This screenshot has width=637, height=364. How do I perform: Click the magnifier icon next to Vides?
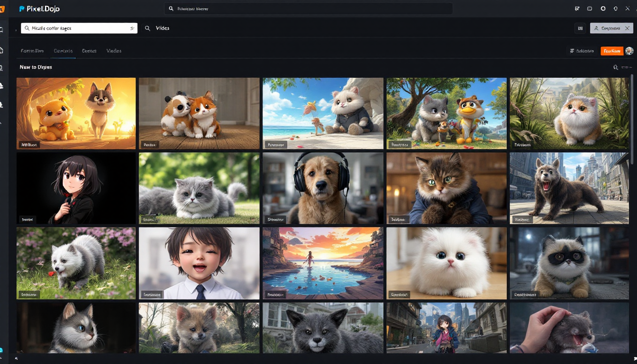coord(147,28)
